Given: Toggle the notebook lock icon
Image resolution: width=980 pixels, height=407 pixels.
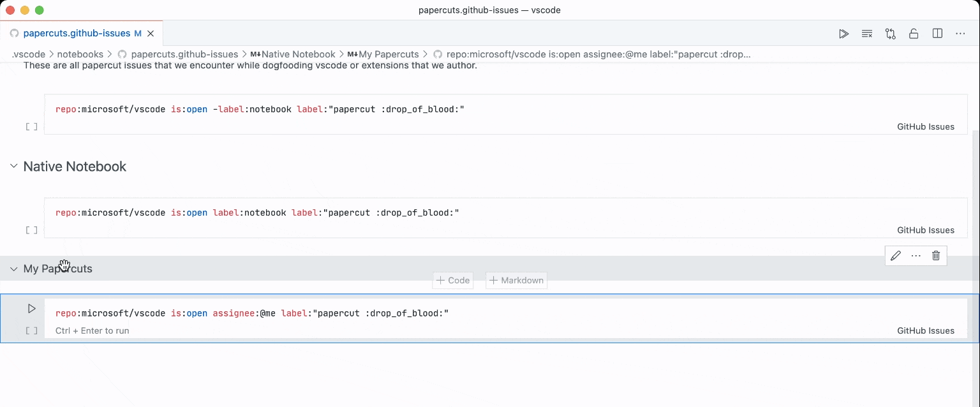Looking at the screenshot, I should [914, 34].
